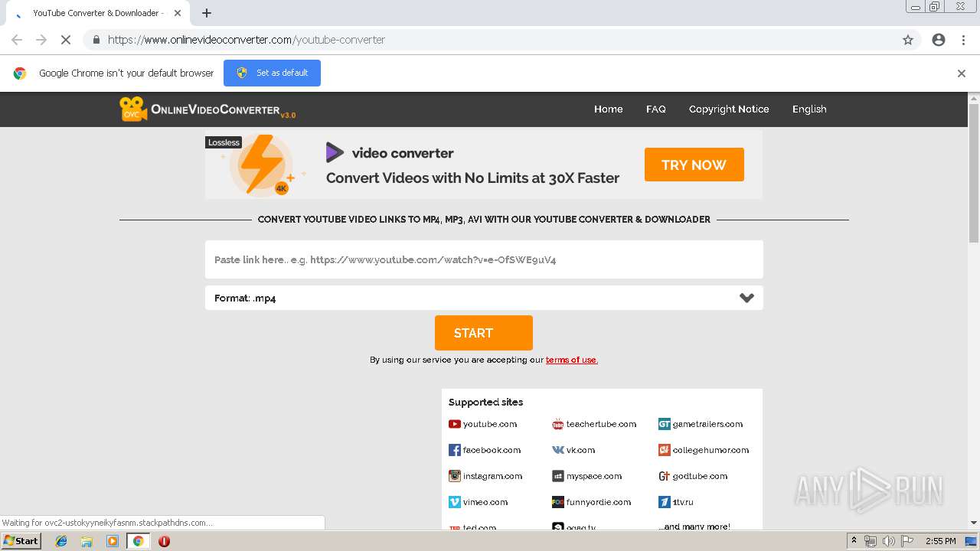Viewport: 980px width, 551px height.
Task: Click the paste link input field
Action: pyautogui.click(x=484, y=259)
